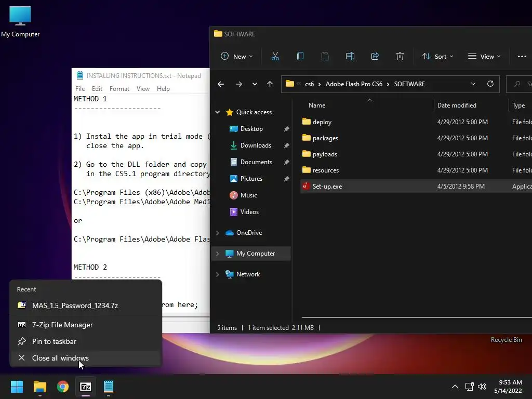This screenshot has width=532, height=399.
Task: Open recent MAS_1.5_Password_1234.7z file
Action: [86, 305]
